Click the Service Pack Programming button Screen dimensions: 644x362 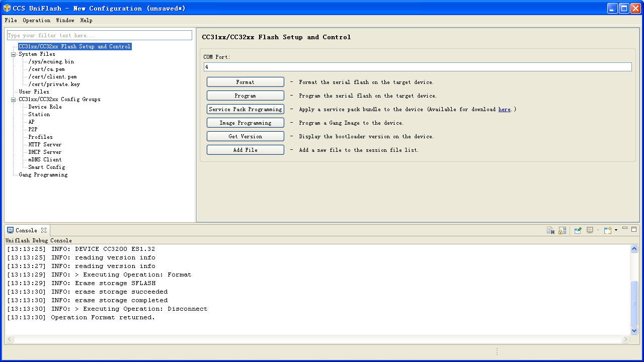point(246,109)
